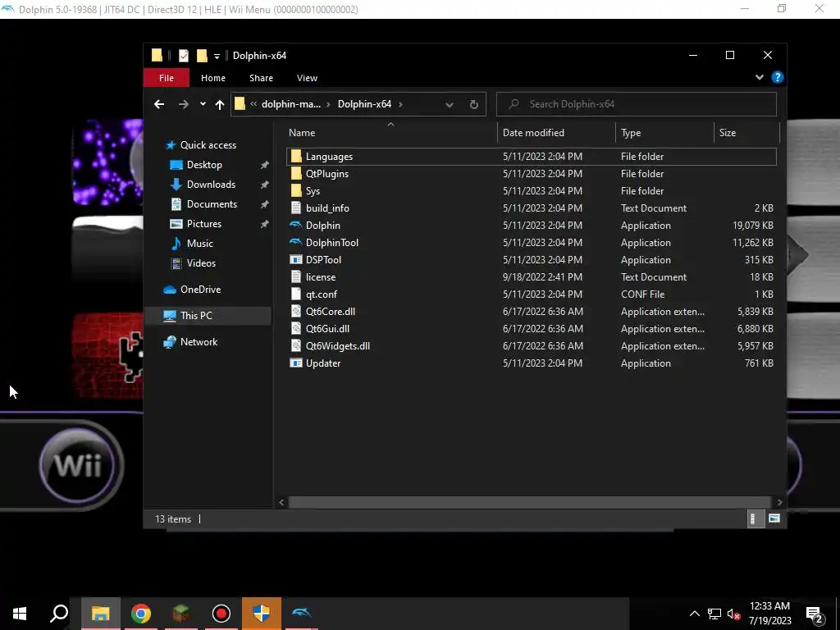This screenshot has width=840, height=630.
Task: Expand breadcrumb chevron after Dolphin-x64
Action: click(x=400, y=104)
